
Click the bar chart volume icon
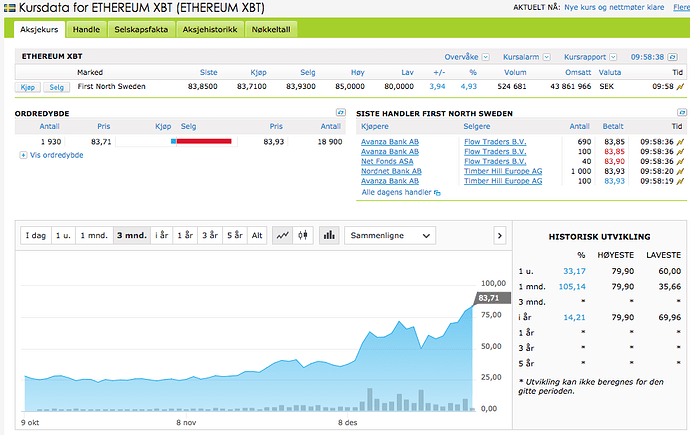click(x=328, y=235)
